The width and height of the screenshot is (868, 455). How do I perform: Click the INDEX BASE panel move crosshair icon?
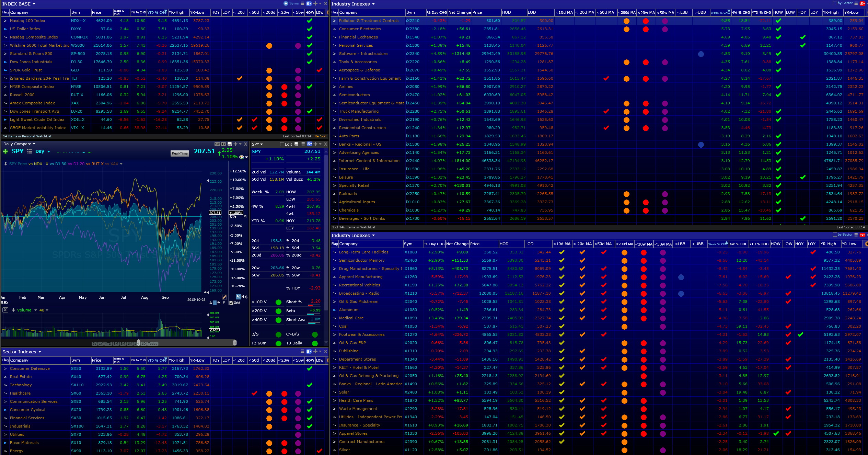pyautogui.click(x=315, y=3)
